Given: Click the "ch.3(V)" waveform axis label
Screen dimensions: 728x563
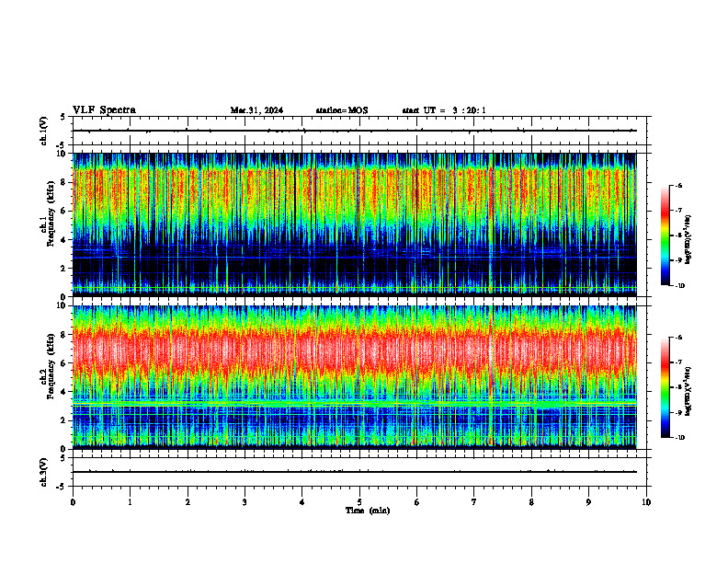Looking at the screenshot, I should tap(43, 472).
